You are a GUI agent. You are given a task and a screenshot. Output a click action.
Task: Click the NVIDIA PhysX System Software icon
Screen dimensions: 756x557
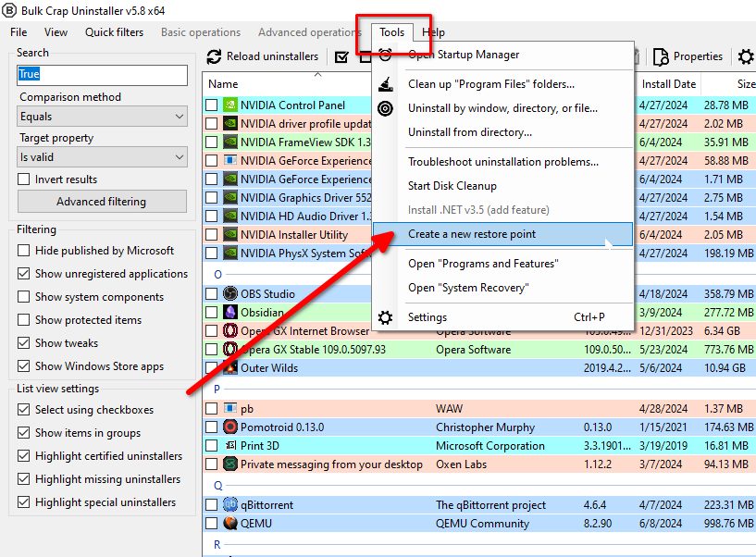coord(230,254)
